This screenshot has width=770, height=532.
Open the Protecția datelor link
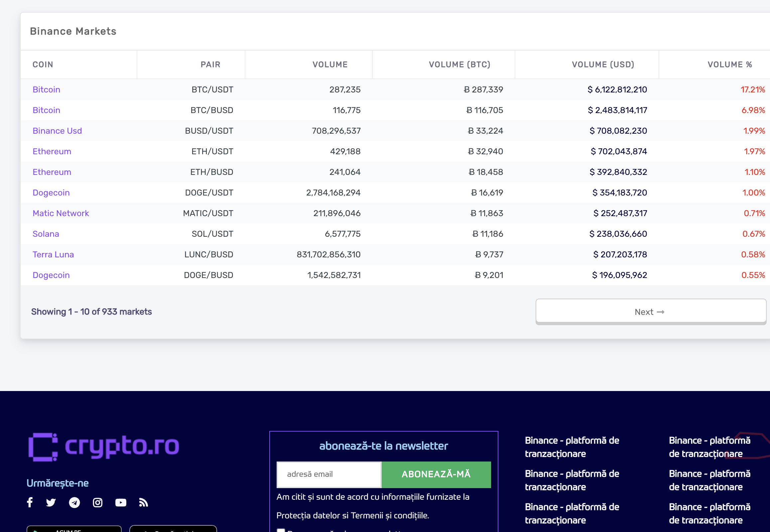pyautogui.click(x=308, y=515)
